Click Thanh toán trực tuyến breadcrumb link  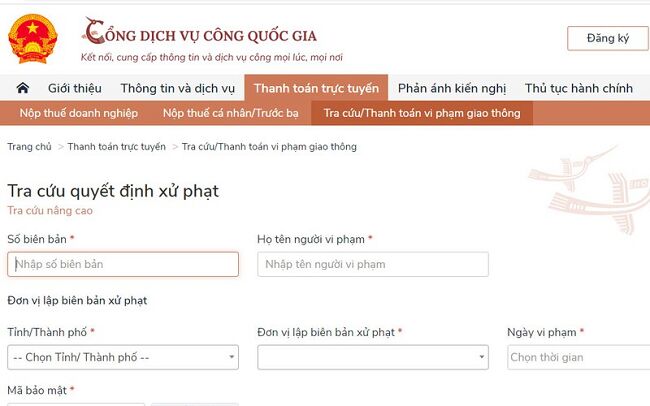[x=117, y=147]
